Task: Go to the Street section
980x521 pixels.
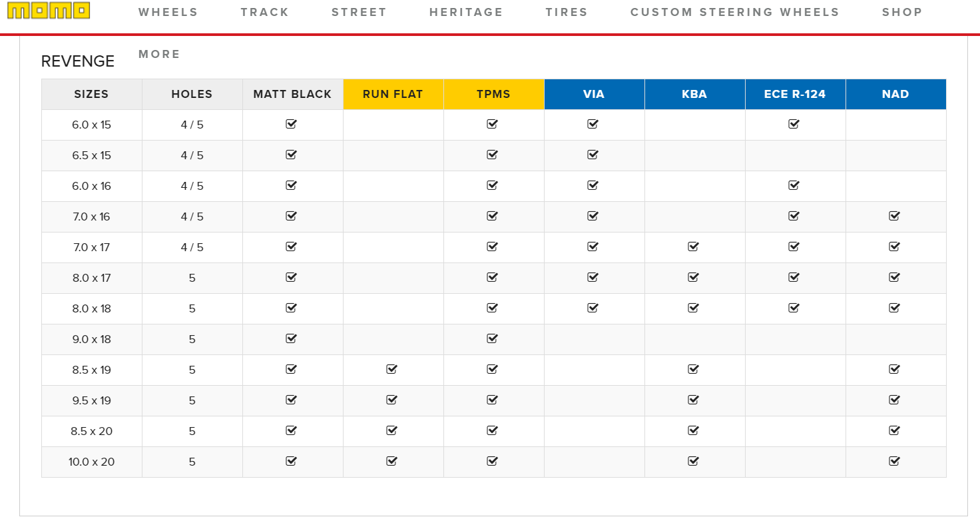Action: (x=359, y=12)
